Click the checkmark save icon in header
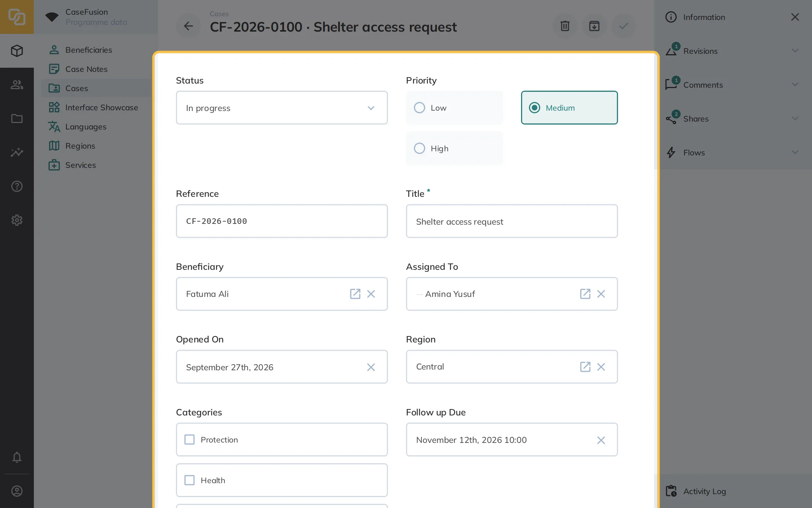Image resolution: width=812 pixels, height=508 pixels. (x=623, y=26)
